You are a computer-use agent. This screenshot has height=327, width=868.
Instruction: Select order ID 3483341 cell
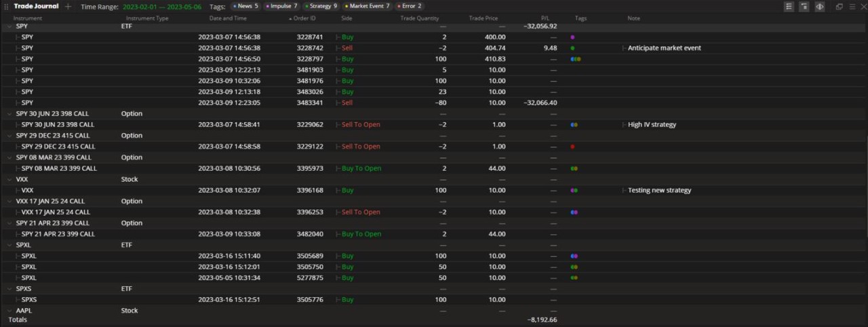(310, 103)
